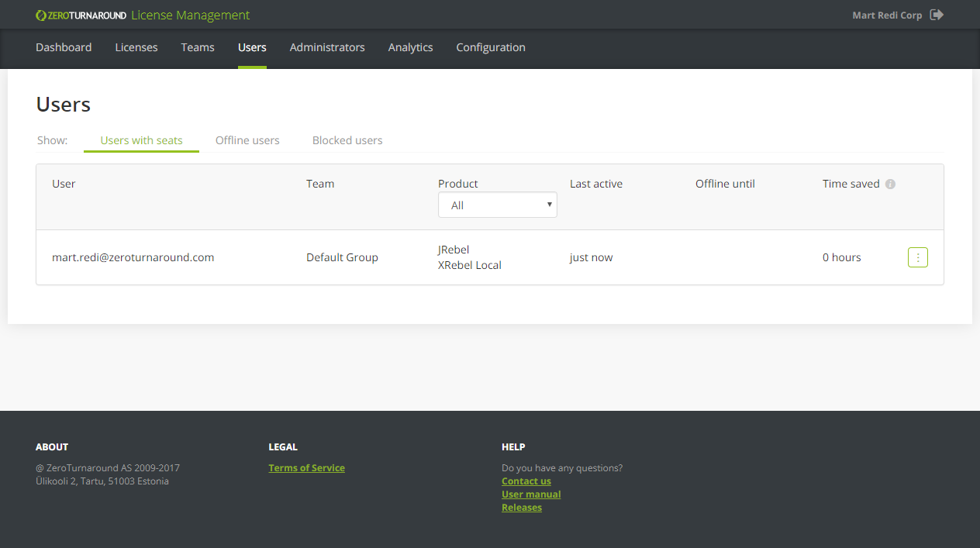Screen dimensions: 980x548
Task: Click the Mart Redi Corp account name
Action: (x=887, y=16)
